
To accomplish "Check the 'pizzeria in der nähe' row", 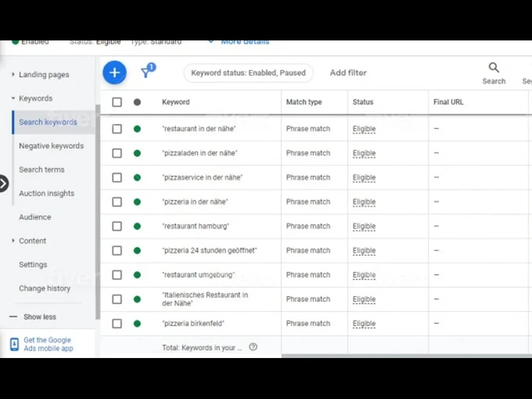I will tap(117, 202).
